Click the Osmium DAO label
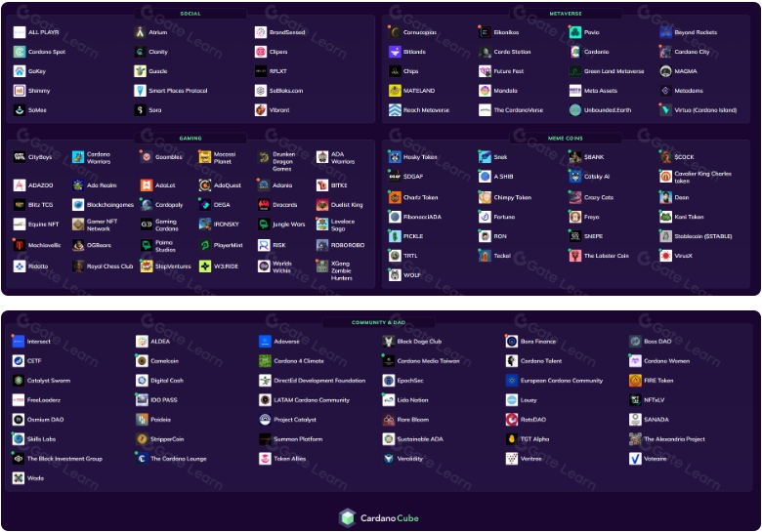This screenshot has height=532, width=762. (46, 420)
